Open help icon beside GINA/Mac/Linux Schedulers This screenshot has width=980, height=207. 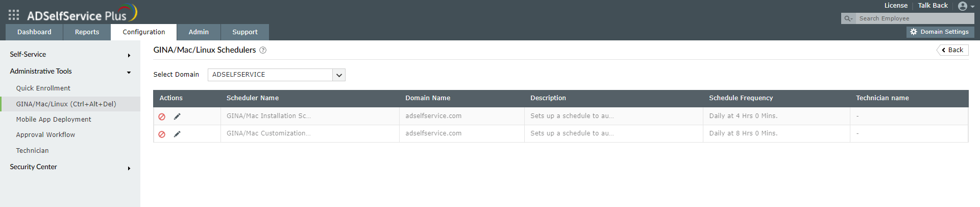click(263, 50)
